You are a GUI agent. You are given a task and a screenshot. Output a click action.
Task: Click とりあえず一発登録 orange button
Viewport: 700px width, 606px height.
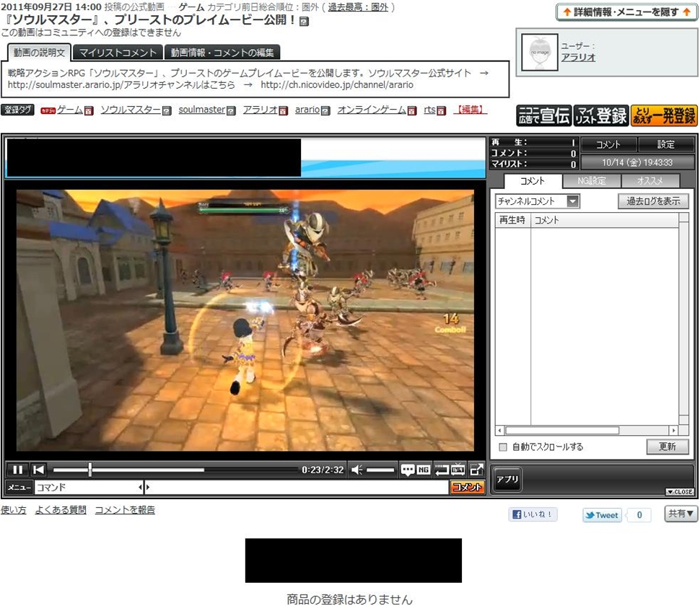click(664, 115)
